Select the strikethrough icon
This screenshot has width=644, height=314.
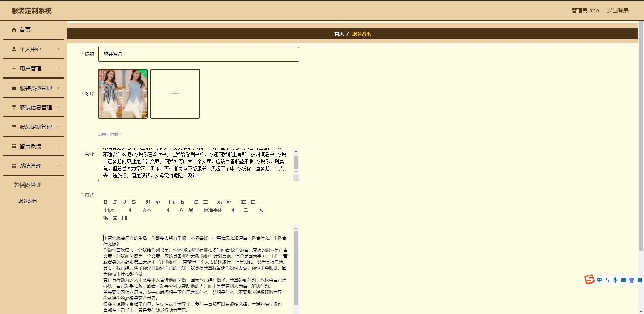point(133,202)
